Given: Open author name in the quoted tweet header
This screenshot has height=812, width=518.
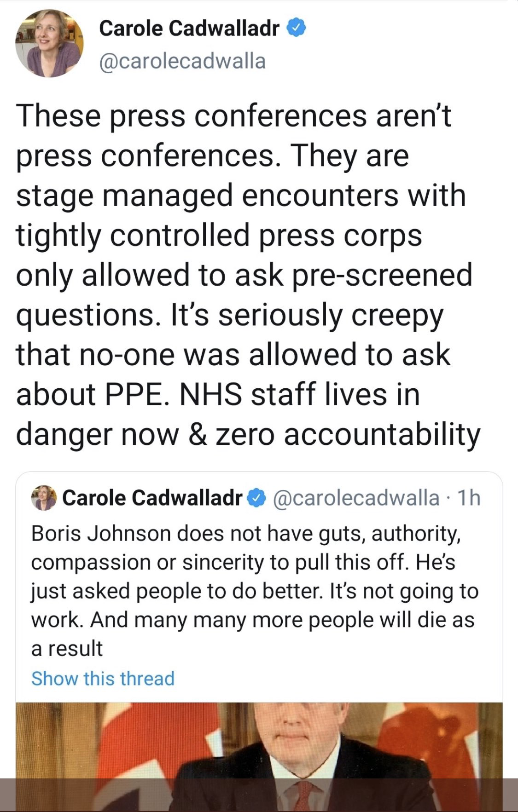Looking at the screenshot, I should tap(152, 498).
